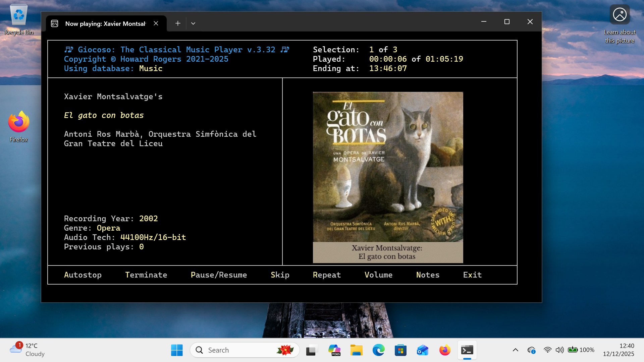Click the Terminal icon in the tab title

pos(55,23)
